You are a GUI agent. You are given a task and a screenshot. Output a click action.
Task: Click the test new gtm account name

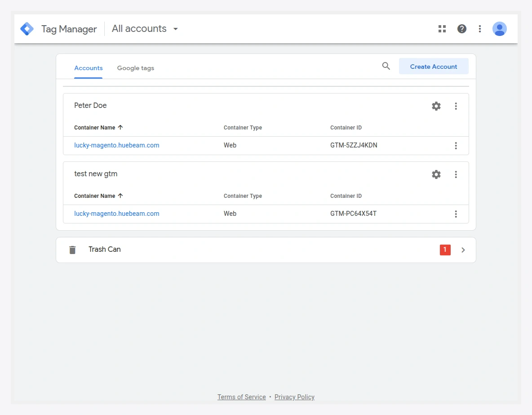click(x=96, y=174)
